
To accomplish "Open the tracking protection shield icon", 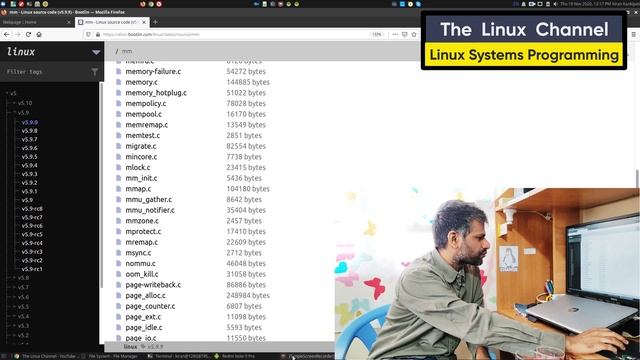I will [x=88, y=35].
